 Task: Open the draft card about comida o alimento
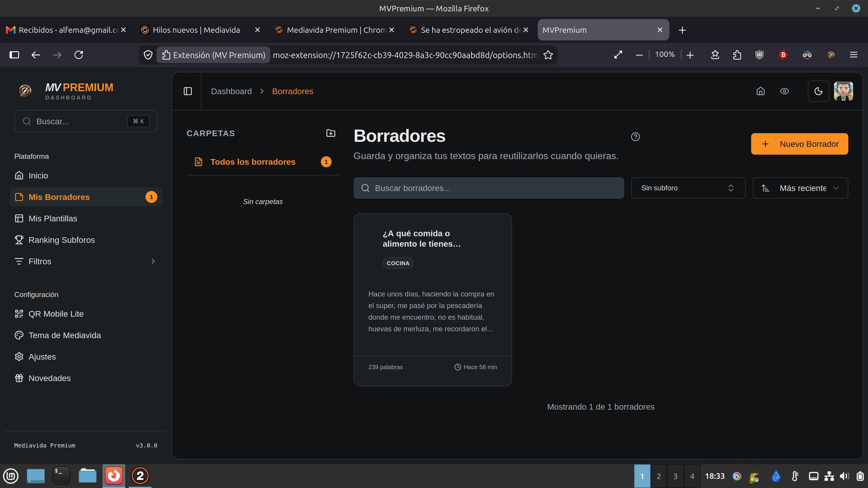pyautogui.click(x=433, y=300)
